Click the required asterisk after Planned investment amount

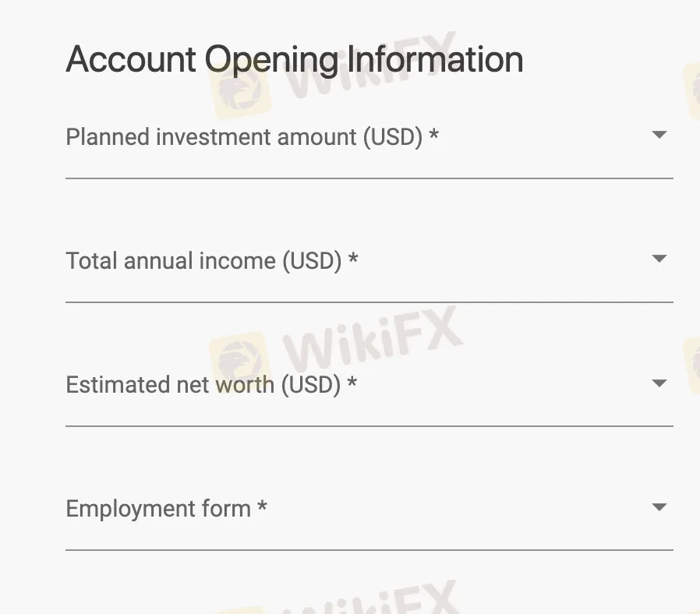434,136
